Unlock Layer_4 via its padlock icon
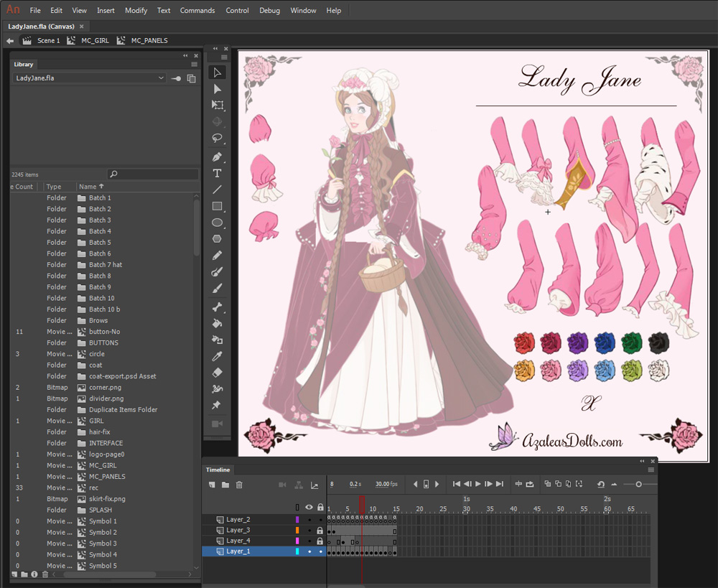Image resolution: width=718 pixels, height=588 pixels. pos(320,541)
